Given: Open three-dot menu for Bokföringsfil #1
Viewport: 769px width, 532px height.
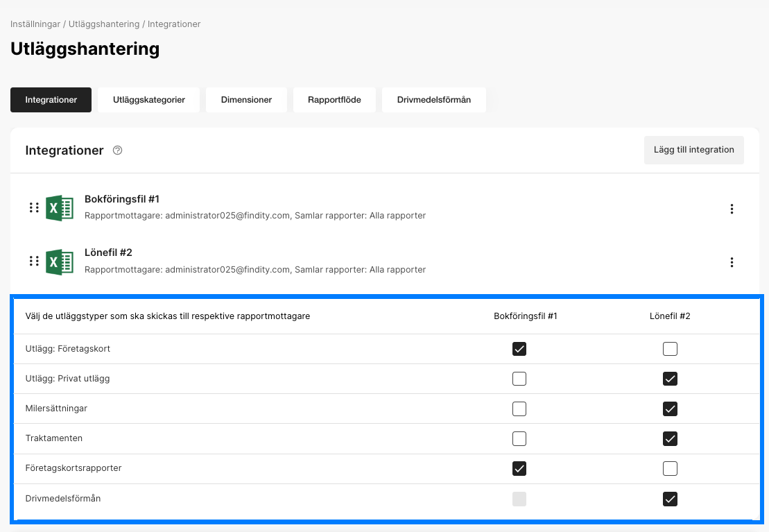Looking at the screenshot, I should (x=732, y=209).
